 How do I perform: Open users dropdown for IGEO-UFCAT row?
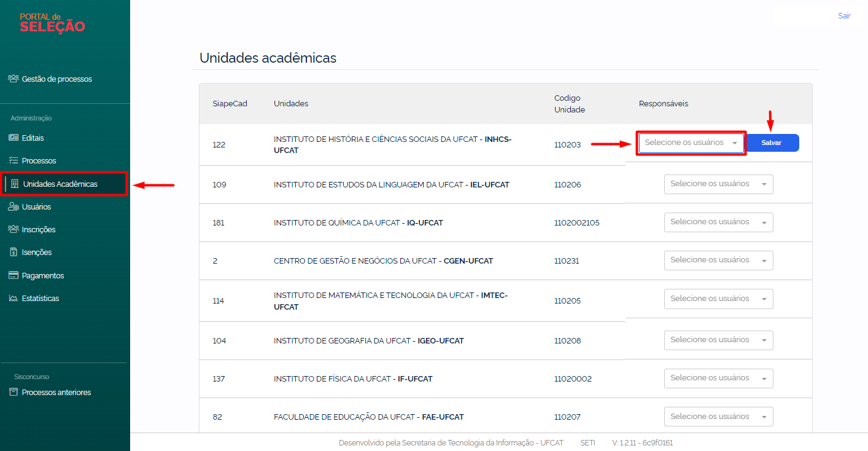click(x=718, y=340)
